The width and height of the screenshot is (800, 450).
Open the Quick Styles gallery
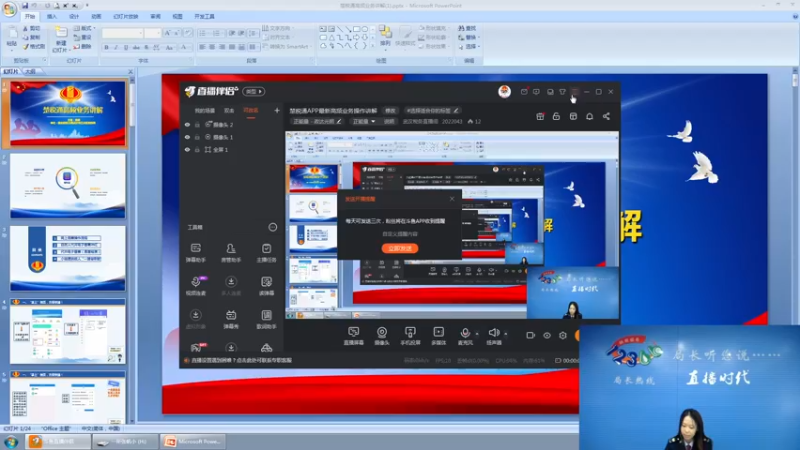[x=406, y=36]
